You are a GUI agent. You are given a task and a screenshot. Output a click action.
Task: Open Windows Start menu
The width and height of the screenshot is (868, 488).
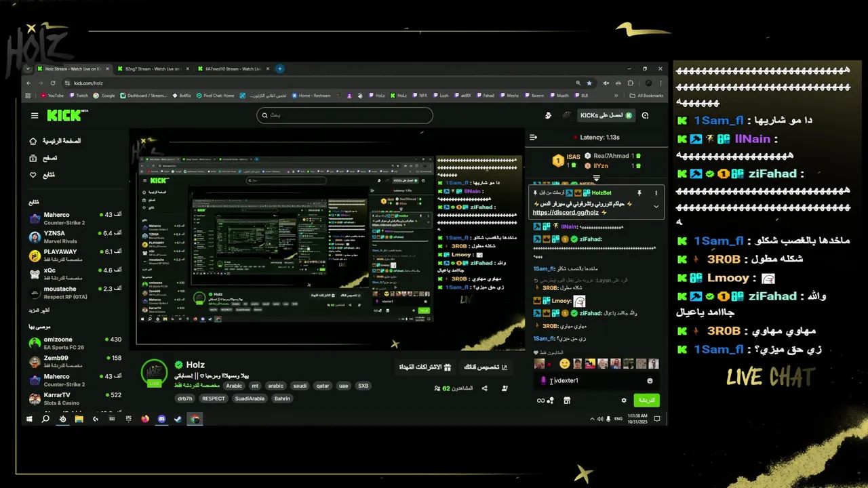click(x=29, y=420)
